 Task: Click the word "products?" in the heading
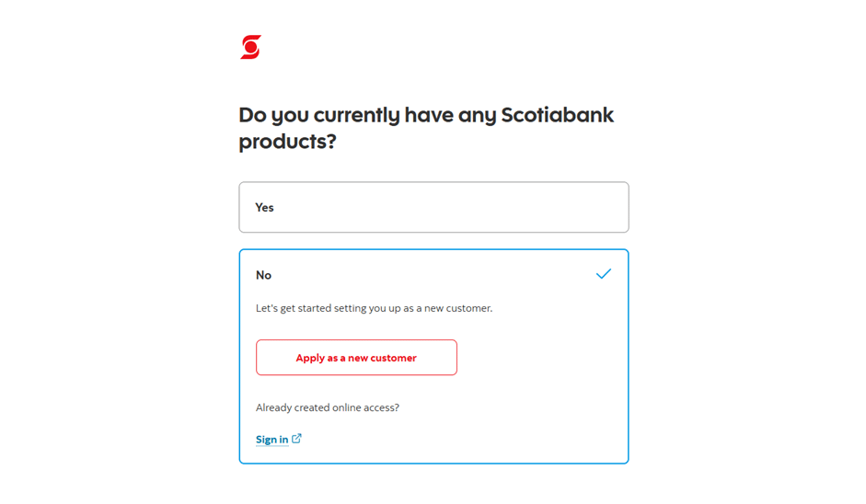(287, 143)
